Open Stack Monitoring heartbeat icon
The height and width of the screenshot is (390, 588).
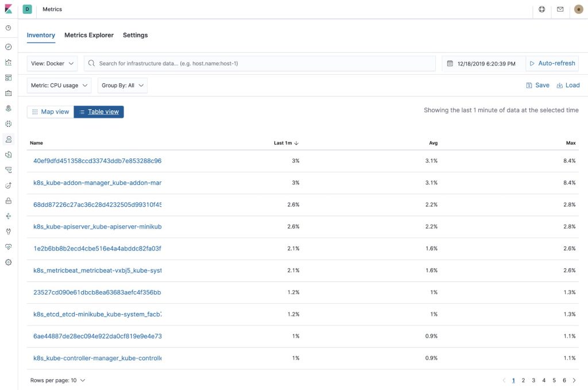coord(8,247)
